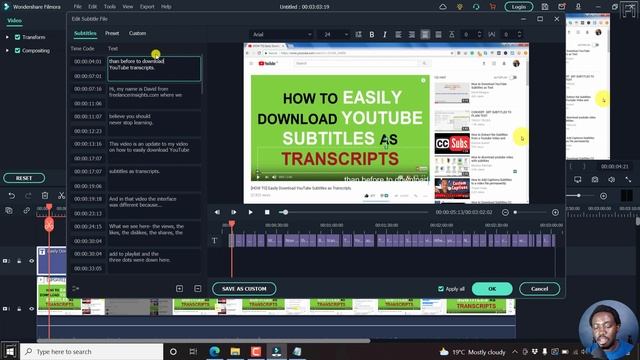Screen dimensions: 640x360
Task: Click the link icon on timeline toolbar
Action: [27, 211]
